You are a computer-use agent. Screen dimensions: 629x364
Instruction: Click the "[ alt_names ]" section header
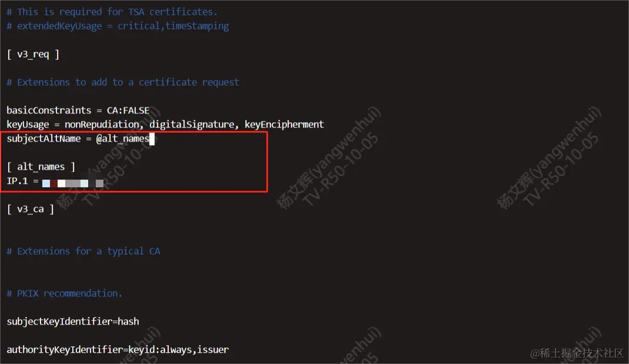41,167
